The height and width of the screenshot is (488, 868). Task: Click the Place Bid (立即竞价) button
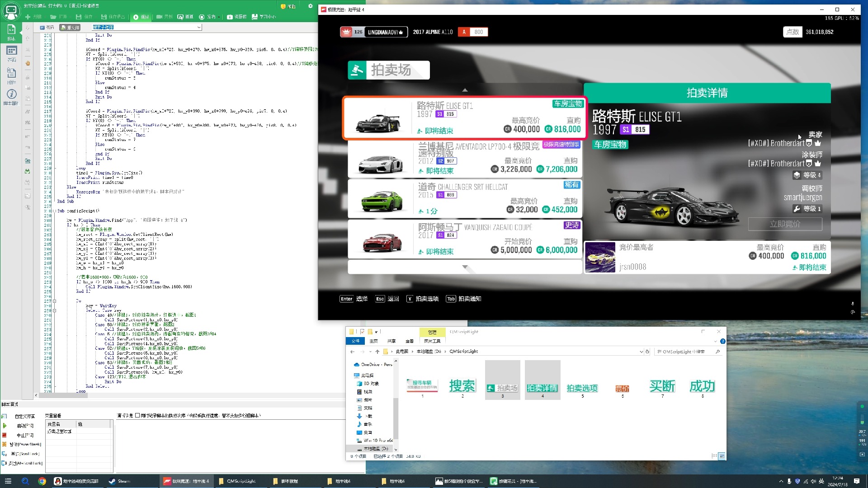pos(785,224)
